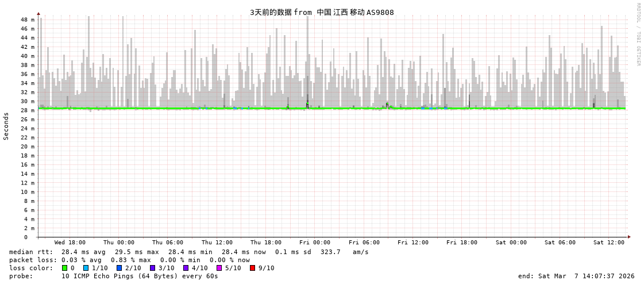Viewport: 644px width, 284px height.
Task: Click the green 0 loss color swatch
Action: 64,268
